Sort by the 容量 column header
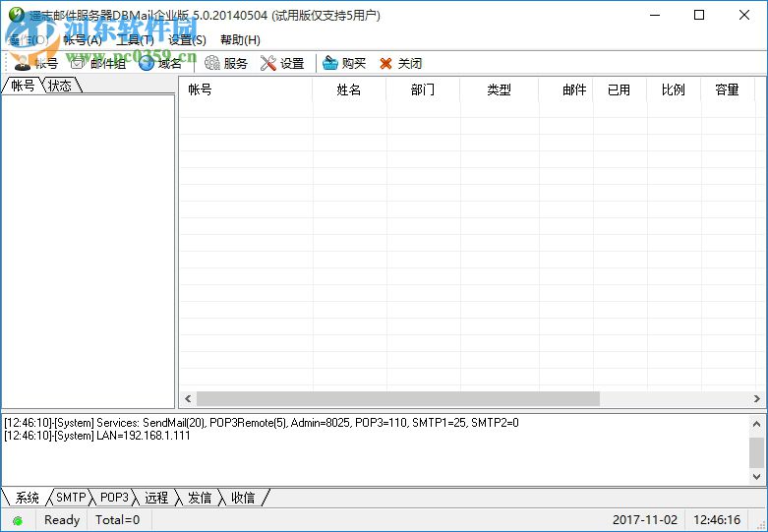This screenshot has height=532, width=768. [x=728, y=89]
